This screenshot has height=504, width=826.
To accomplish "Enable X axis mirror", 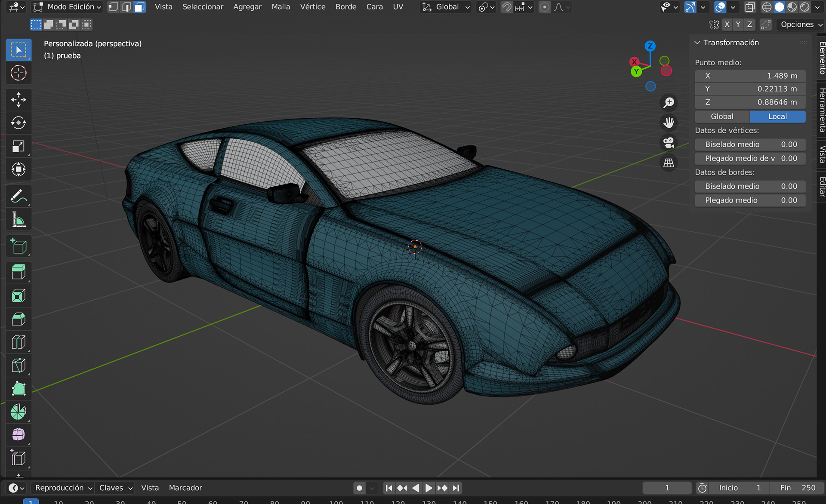I will pos(727,25).
